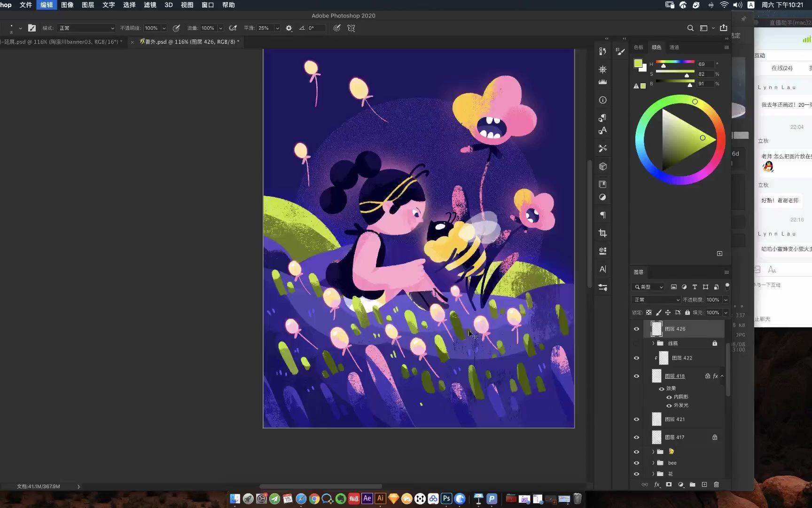Click the link layers icon
812x508 pixels.
click(x=645, y=484)
